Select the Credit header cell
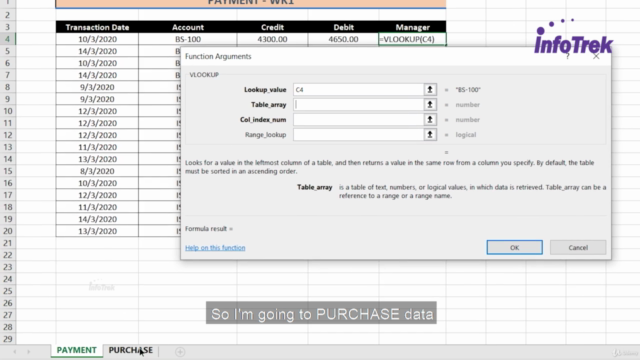 (272, 27)
